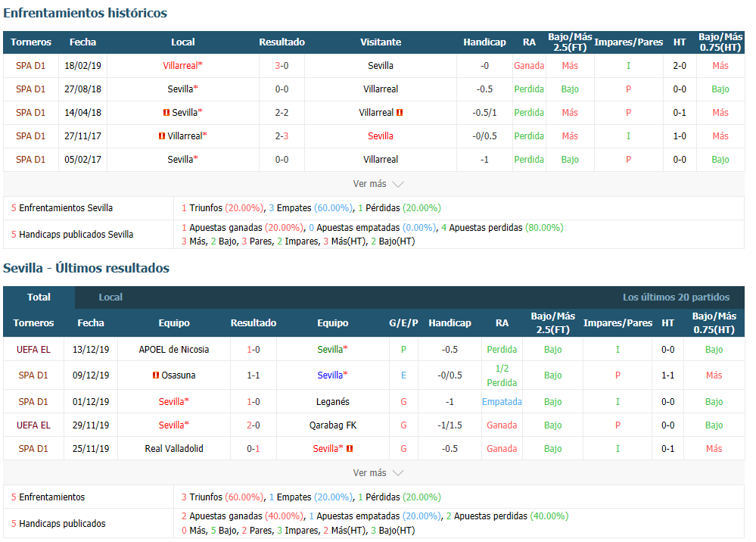
Task: Switch to the Total tab
Action: point(39,297)
